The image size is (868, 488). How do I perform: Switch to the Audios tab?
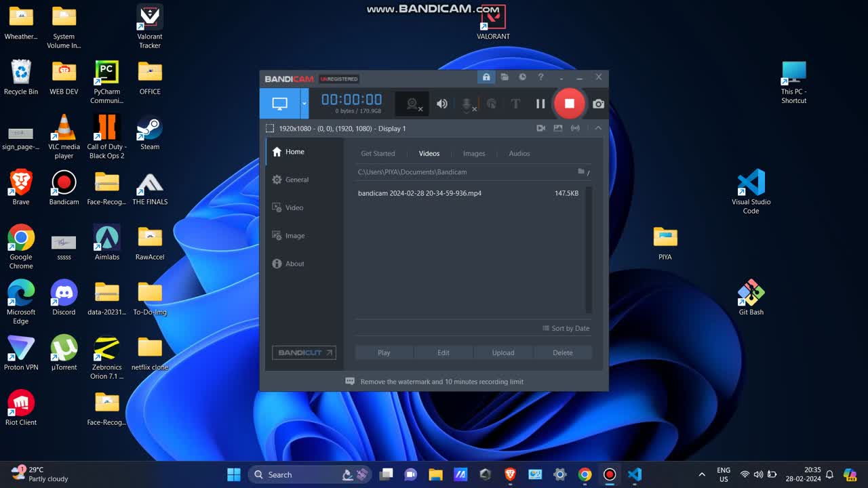point(519,154)
